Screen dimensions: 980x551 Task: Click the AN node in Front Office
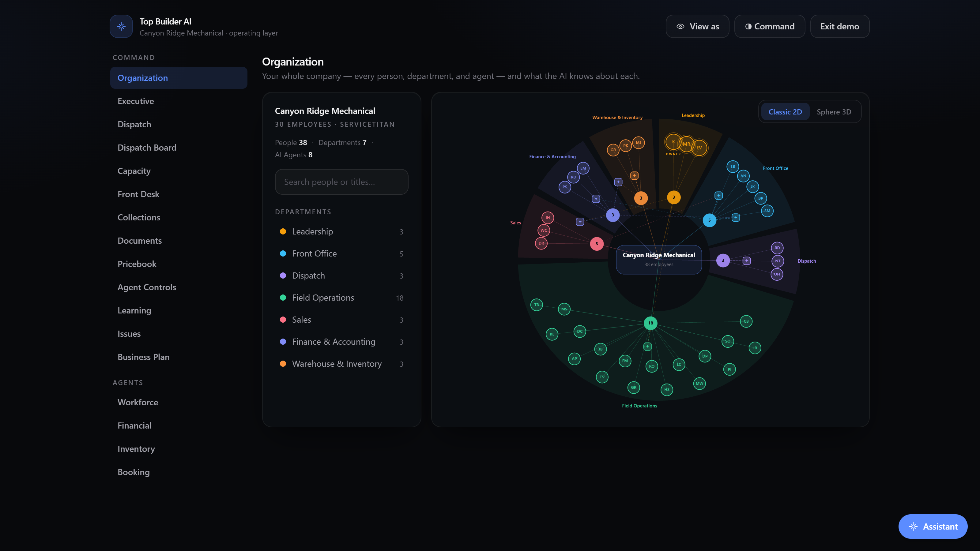point(743,176)
